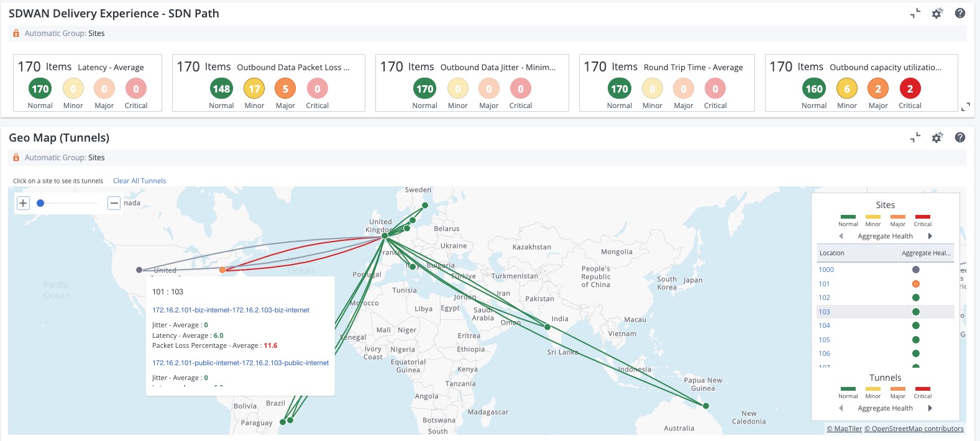The width and height of the screenshot is (980, 441).
Task: Select next Tunnels Aggregate Health metric arrow
Action: point(930,408)
